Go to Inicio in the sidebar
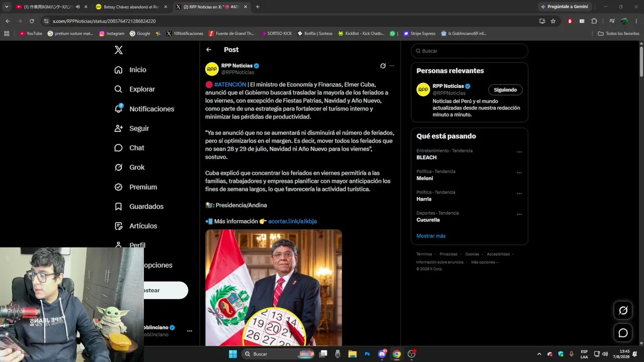The image size is (644, 362). [130, 70]
